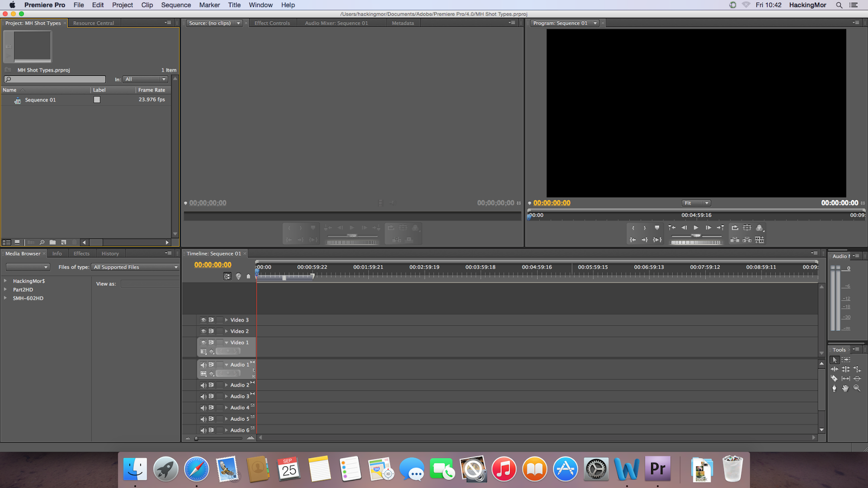Viewport: 868px width, 488px height.
Task: Expand the HackingMor$ drive in Media Browser
Action: point(5,281)
